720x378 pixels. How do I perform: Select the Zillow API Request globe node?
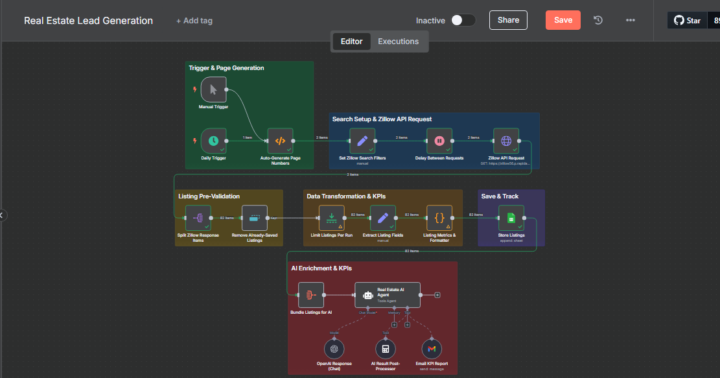506,141
